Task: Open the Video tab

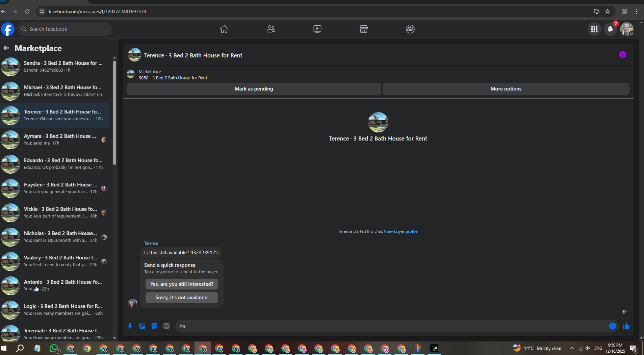Action: click(x=317, y=29)
